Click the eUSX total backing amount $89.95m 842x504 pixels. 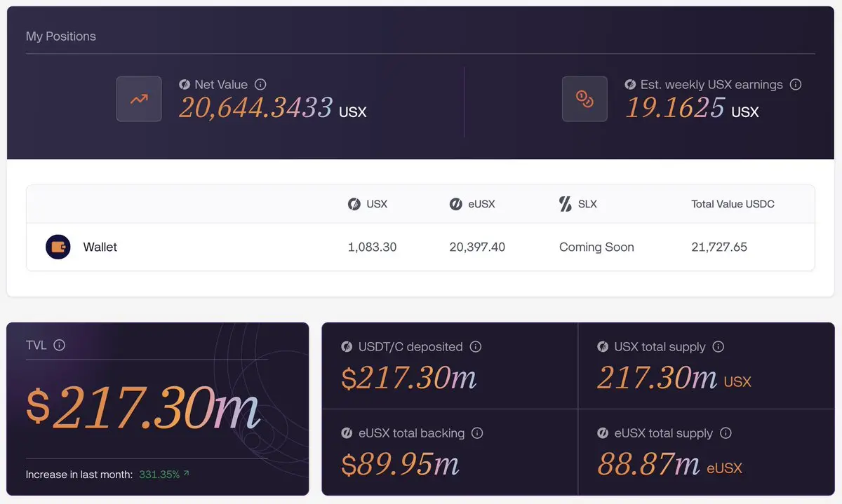[401, 464]
